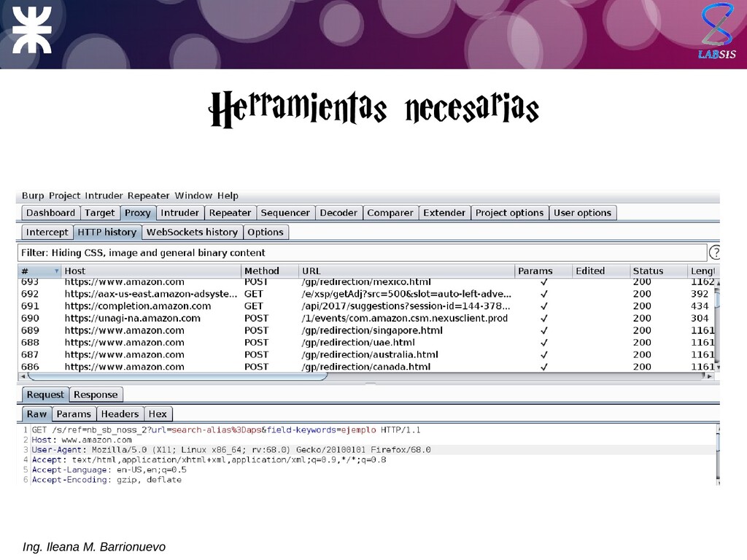
Task: Open the Window menu
Action: 193,195
